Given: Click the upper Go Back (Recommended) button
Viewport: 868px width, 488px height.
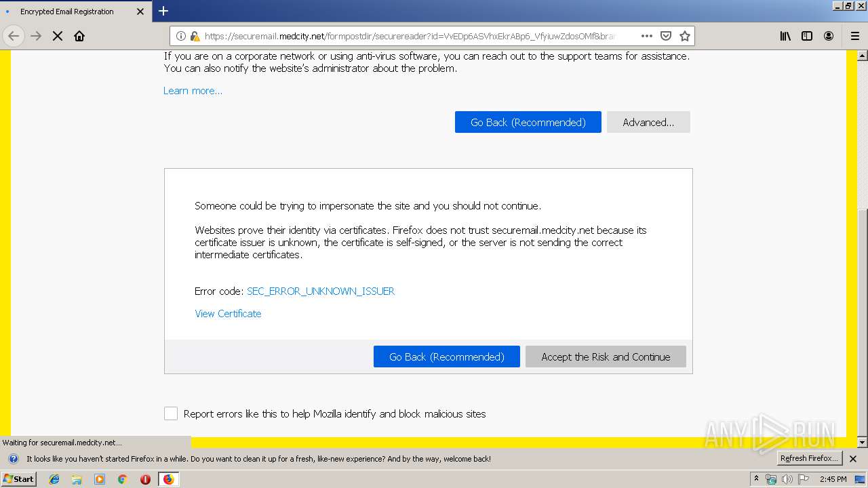Looking at the screenshot, I should (528, 122).
